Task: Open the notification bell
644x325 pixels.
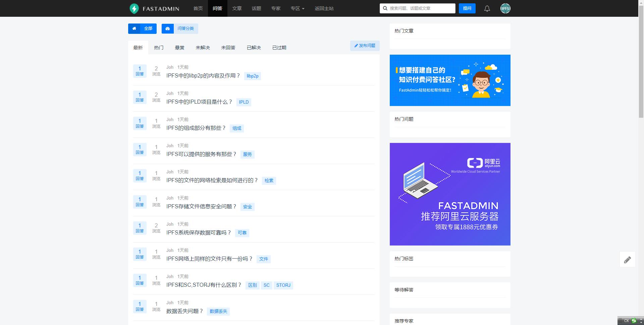Action: (487, 9)
